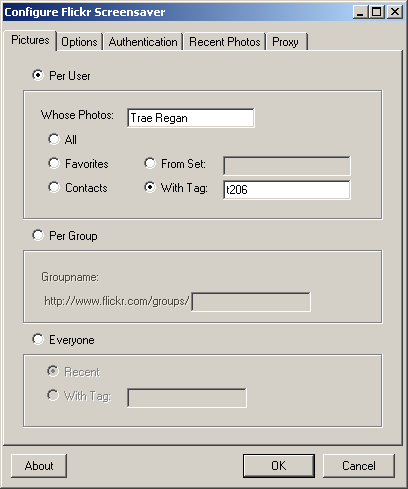Click the Whose Photos text field
This screenshot has width=408, height=489.
coord(191,118)
